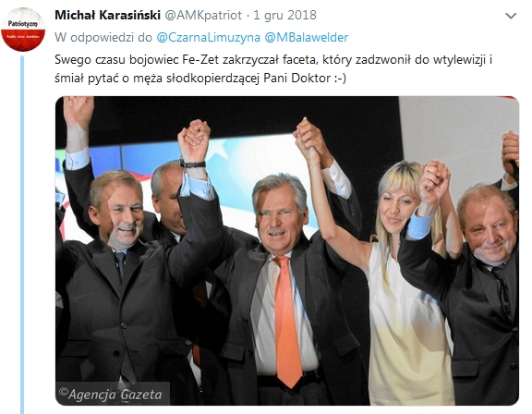Open the tweet options chevron menu
The height and width of the screenshot is (414, 532).
pyautogui.click(x=511, y=16)
